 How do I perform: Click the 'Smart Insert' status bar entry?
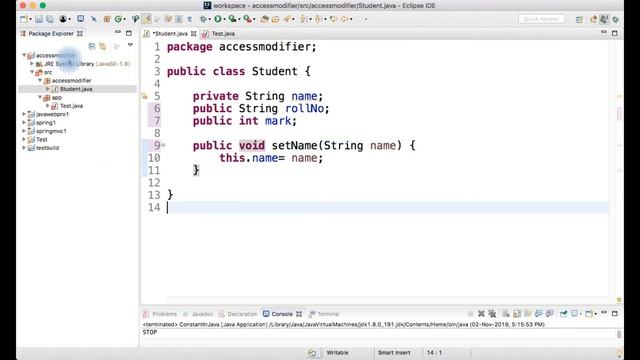tap(394, 353)
